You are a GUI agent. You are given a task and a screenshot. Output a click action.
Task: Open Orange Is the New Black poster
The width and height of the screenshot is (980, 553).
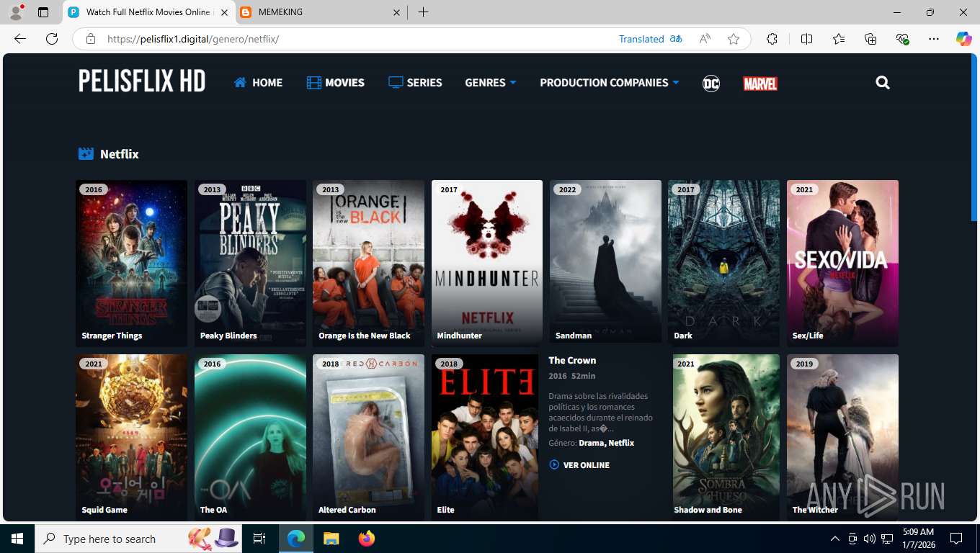[x=368, y=263]
